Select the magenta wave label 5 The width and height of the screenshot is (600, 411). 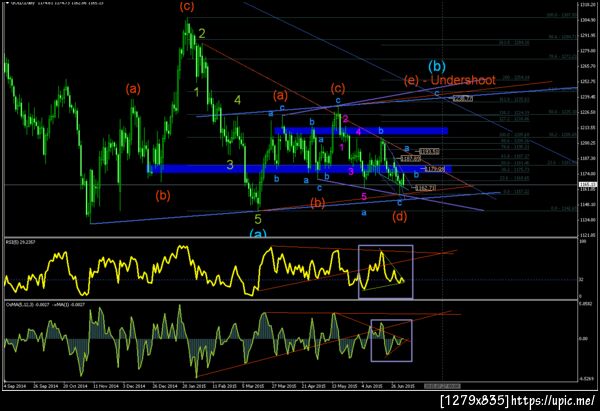pyautogui.click(x=364, y=197)
